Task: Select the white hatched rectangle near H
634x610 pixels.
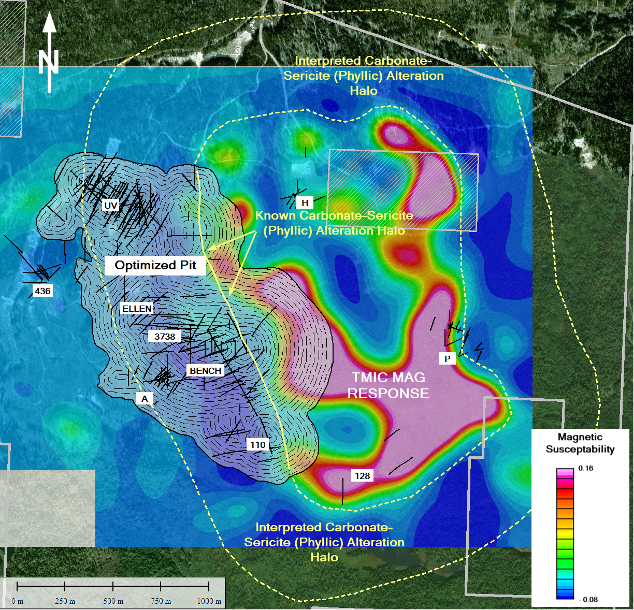Action: point(403,191)
